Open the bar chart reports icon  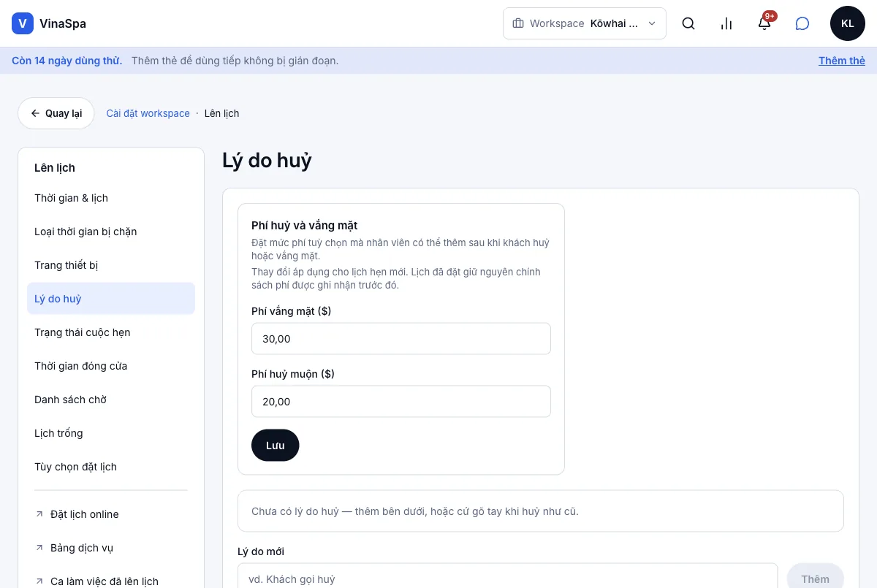(x=726, y=23)
